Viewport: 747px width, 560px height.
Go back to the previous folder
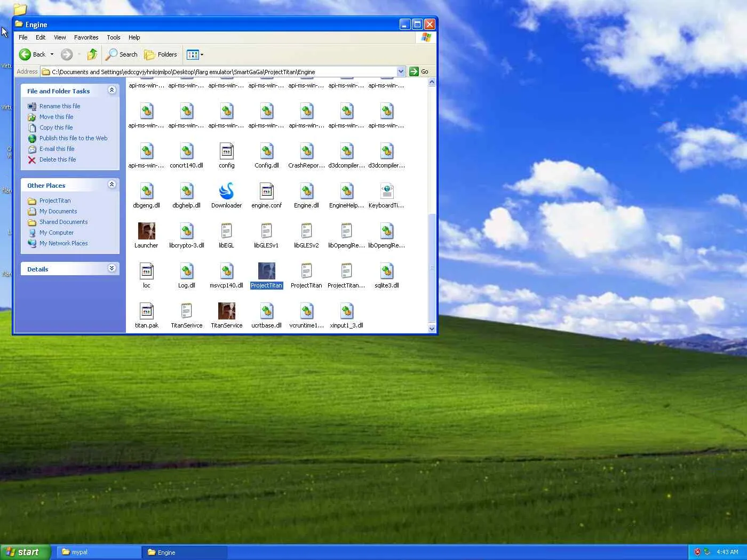[x=32, y=54]
